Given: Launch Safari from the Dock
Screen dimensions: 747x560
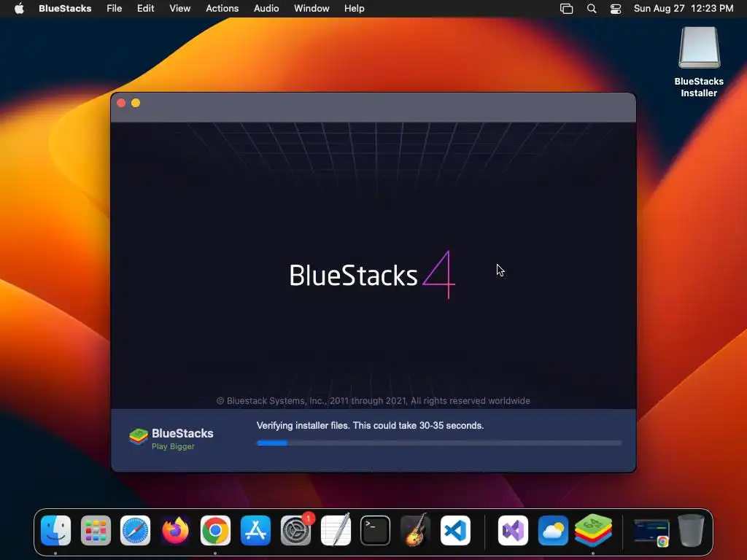Looking at the screenshot, I should point(135,530).
